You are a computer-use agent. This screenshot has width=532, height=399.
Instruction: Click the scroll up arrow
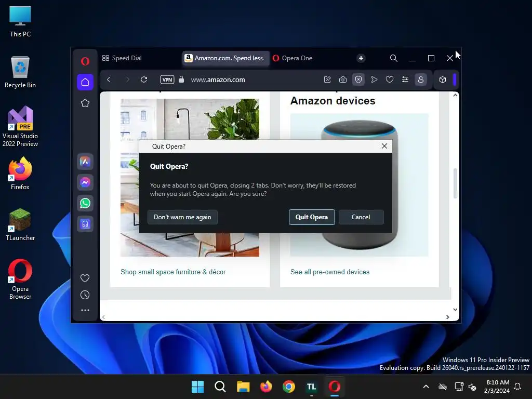tap(455, 96)
